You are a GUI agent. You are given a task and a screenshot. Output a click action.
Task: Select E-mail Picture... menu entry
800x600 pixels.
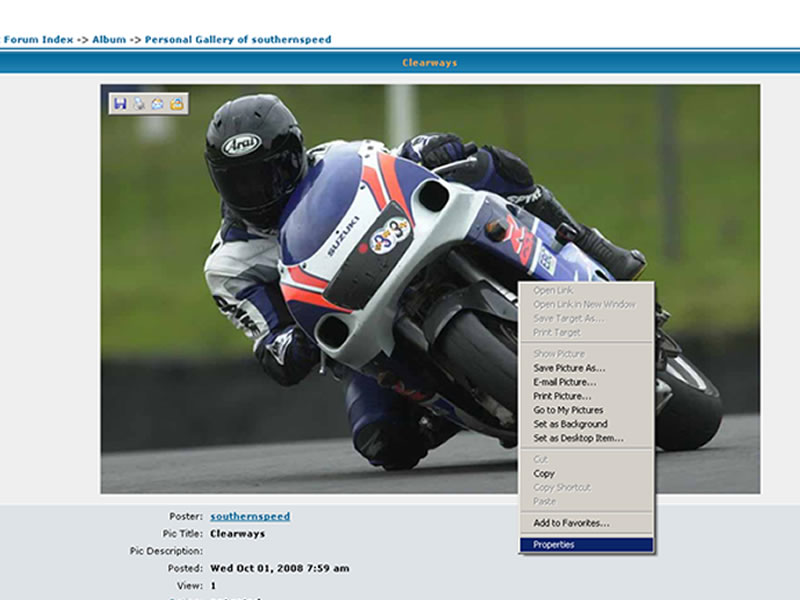(x=564, y=382)
